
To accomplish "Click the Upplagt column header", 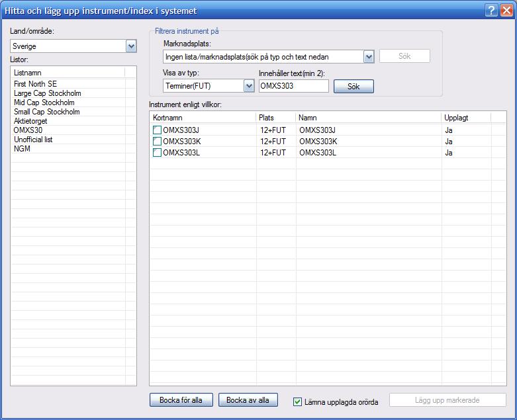I will [466, 117].
